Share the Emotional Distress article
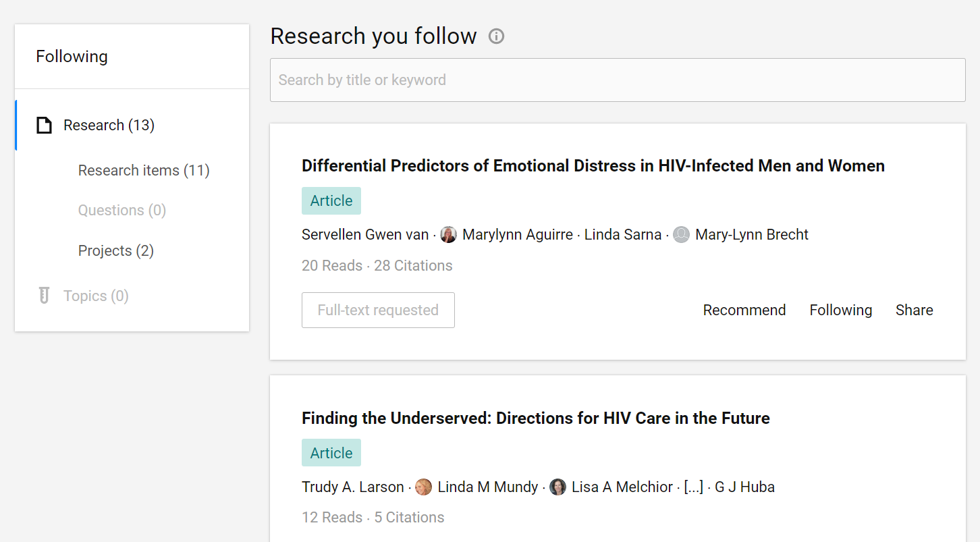The image size is (980, 542). (914, 310)
